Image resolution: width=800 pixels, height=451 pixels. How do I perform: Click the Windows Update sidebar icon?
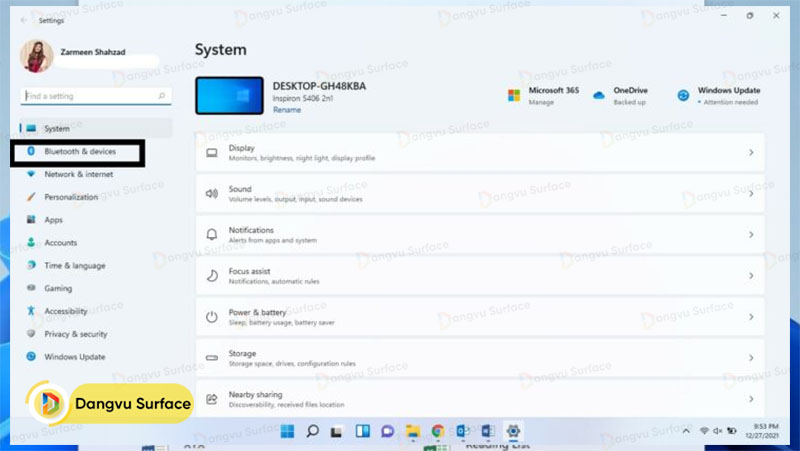(x=31, y=357)
